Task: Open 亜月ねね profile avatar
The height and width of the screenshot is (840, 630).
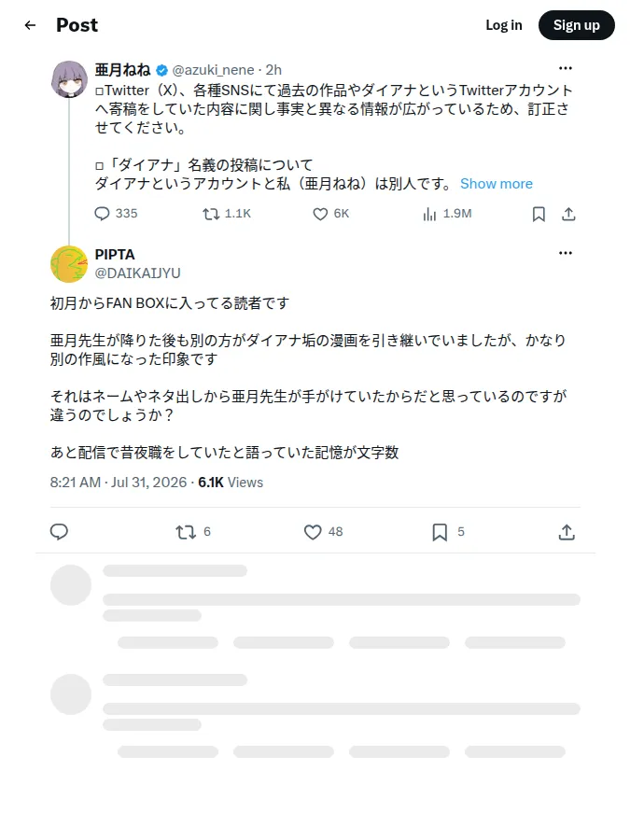Action: [x=69, y=79]
